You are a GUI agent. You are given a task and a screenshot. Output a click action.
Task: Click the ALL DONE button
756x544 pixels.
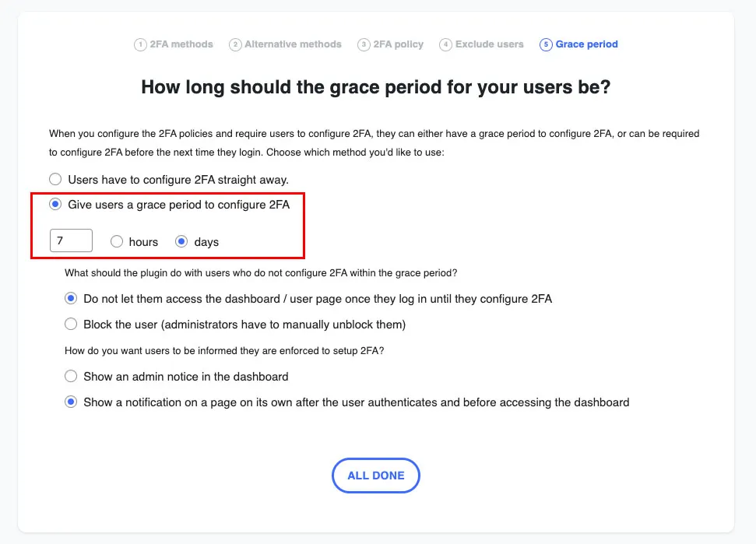pos(375,476)
